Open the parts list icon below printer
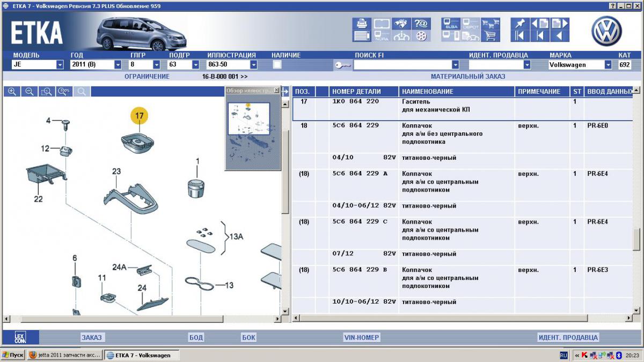 (x=361, y=36)
